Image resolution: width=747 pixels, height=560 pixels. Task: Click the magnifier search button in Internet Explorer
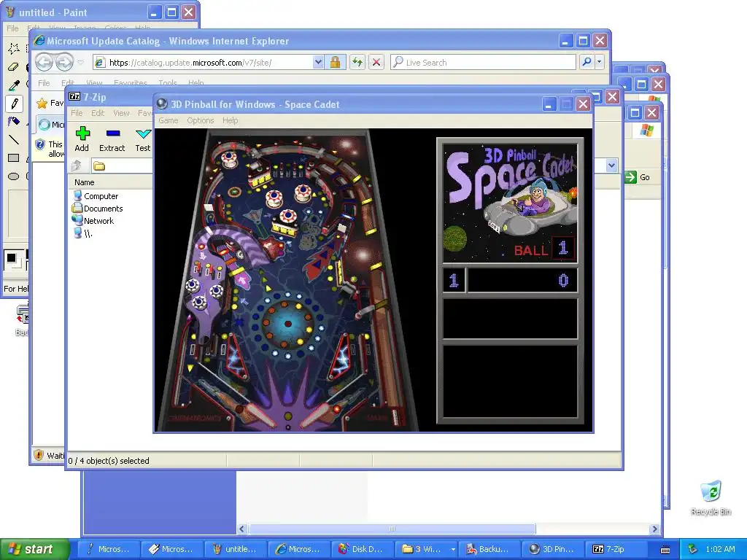(x=587, y=62)
